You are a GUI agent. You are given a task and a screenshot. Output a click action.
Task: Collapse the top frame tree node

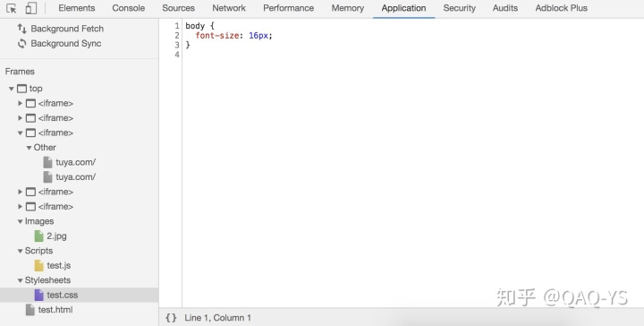pyautogui.click(x=12, y=89)
